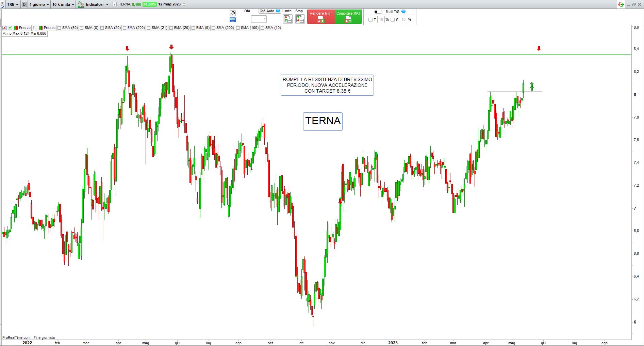This screenshot has width=644, height=346.
Task: Click the Qtà Auto button
Action: pos(267,11)
